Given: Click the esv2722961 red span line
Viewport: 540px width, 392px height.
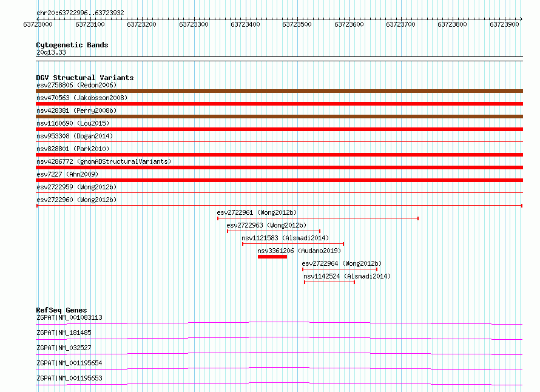Looking at the screenshot, I should pyautogui.click(x=318, y=218).
